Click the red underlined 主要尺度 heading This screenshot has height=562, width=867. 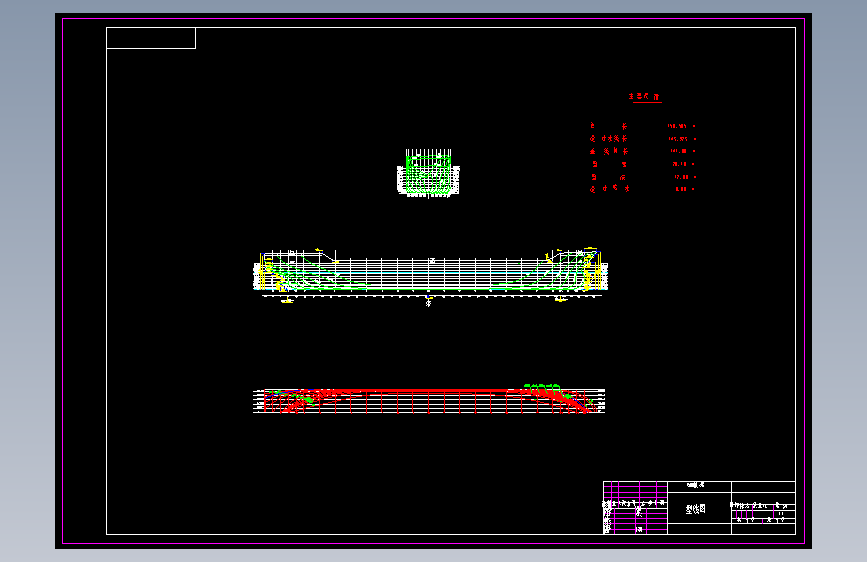tap(645, 97)
